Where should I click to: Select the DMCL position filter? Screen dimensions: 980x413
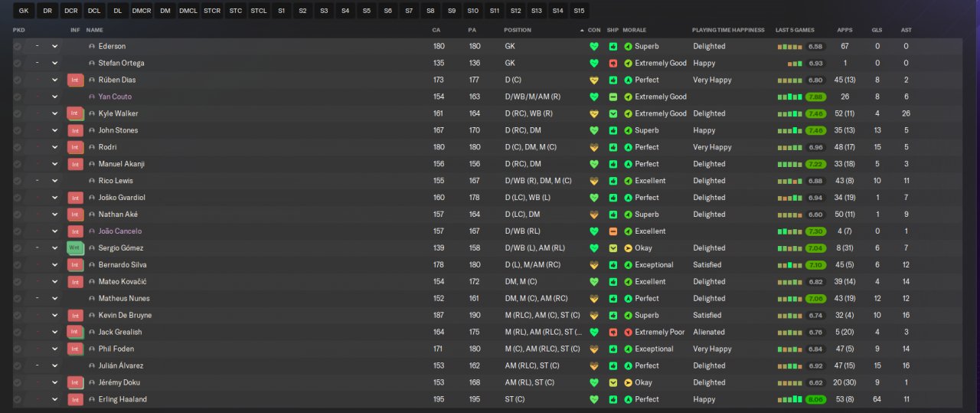point(188,11)
